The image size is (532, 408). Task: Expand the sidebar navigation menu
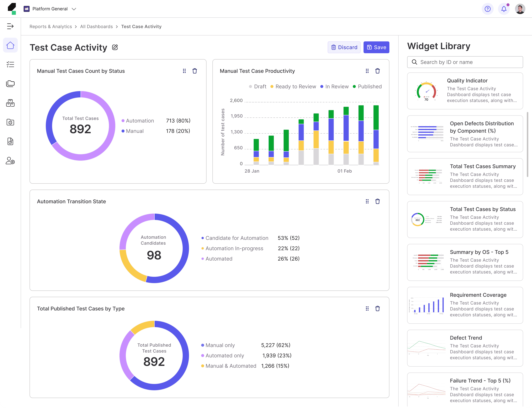10,26
